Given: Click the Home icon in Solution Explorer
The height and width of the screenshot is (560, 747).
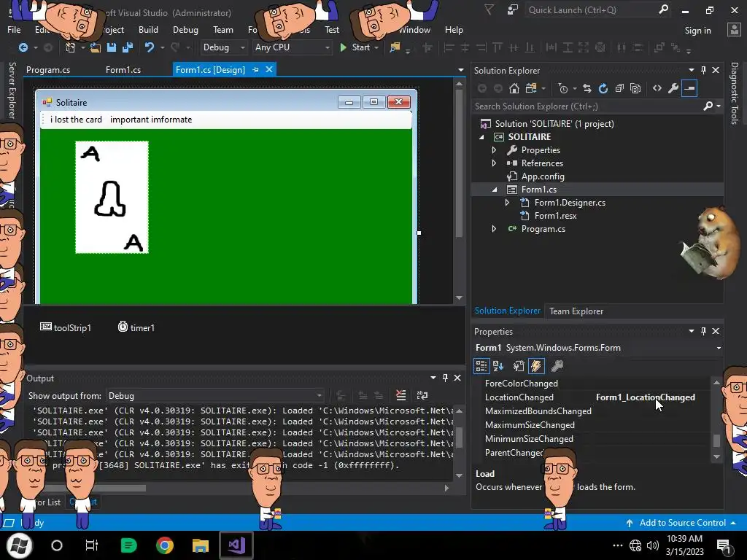Looking at the screenshot, I should click(x=514, y=88).
